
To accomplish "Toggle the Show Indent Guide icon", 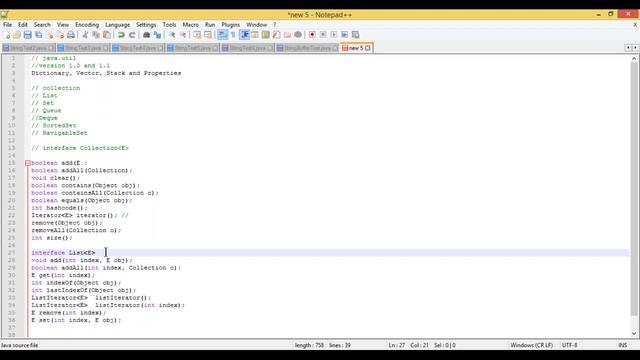I will click(244, 35).
